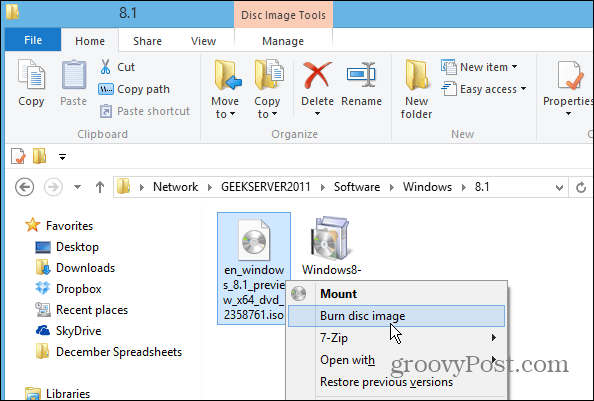Image resolution: width=594 pixels, height=401 pixels.
Task: Click the Move to folder icon
Action: pyautogui.click(x=227, y=75)
